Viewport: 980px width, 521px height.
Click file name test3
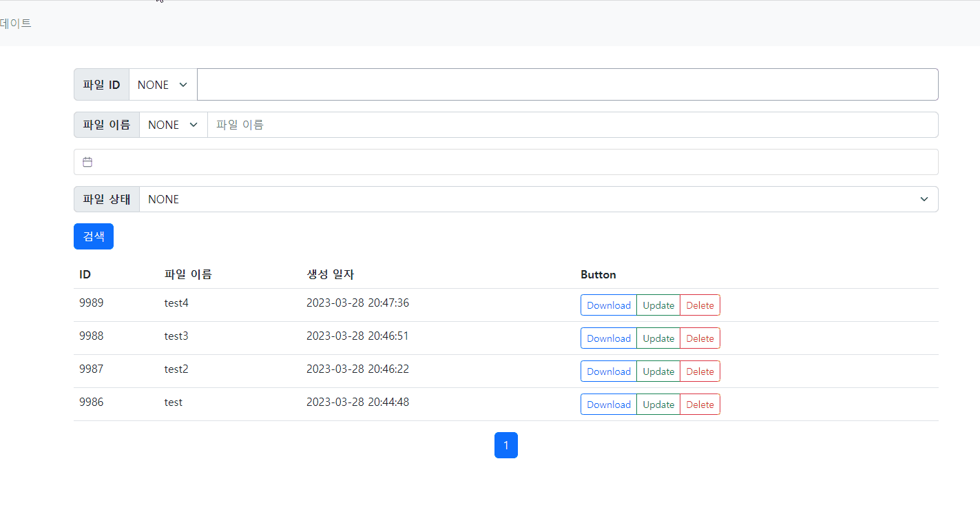click(176, 336)
